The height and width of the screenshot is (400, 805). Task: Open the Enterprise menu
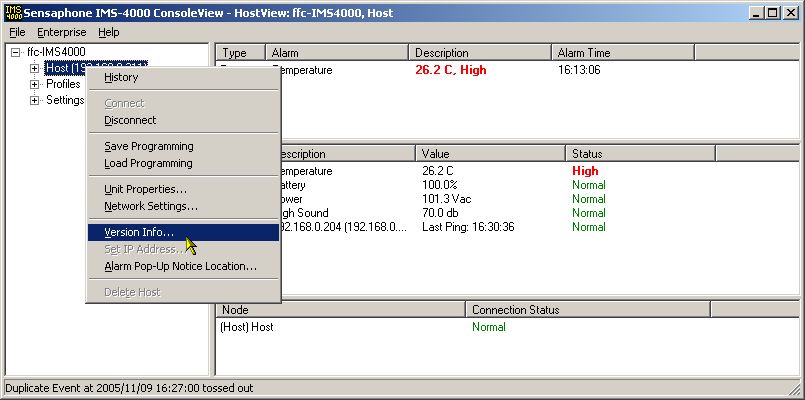[62, 32]
